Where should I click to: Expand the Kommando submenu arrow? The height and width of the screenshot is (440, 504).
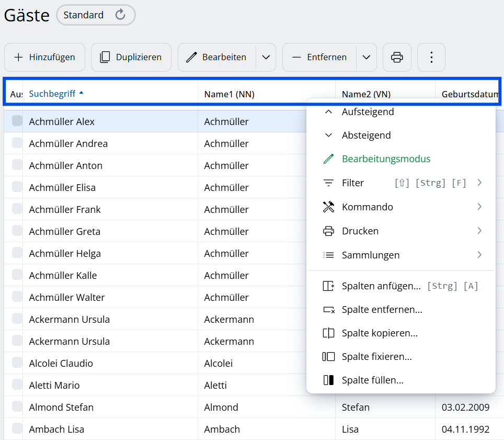click(479, 207)
